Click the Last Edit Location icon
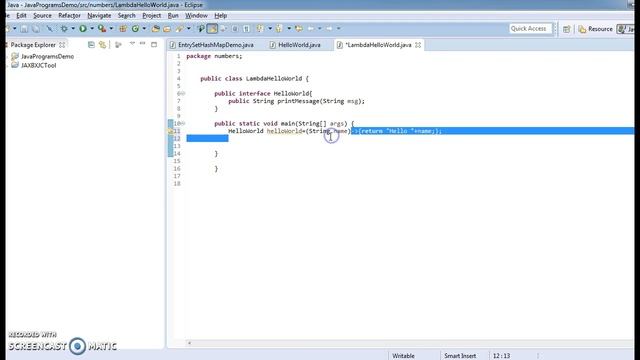 [x=299, y=29]
